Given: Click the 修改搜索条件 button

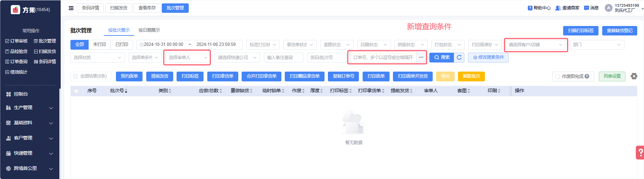Looking at the screenshot, I should pyautogui.click(x=488, y=57).
